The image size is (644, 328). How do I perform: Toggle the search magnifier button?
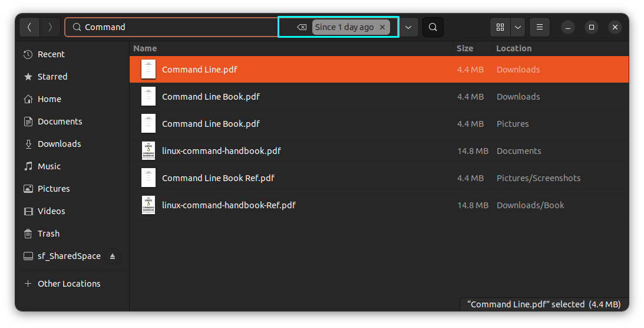click(x=433, y=27)
